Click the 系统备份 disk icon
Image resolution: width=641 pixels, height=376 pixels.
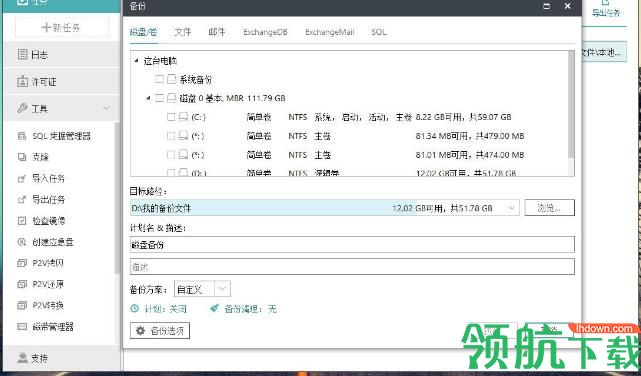pos(172,79)
